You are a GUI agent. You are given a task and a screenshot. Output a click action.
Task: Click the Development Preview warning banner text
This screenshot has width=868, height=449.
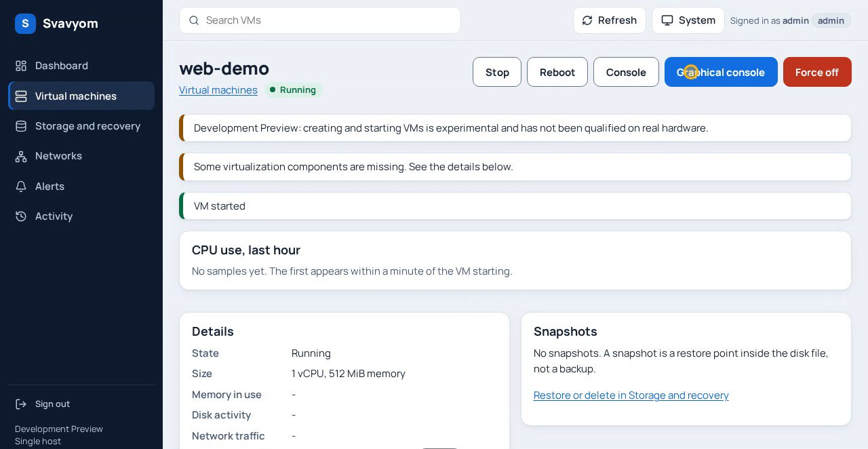451,128
